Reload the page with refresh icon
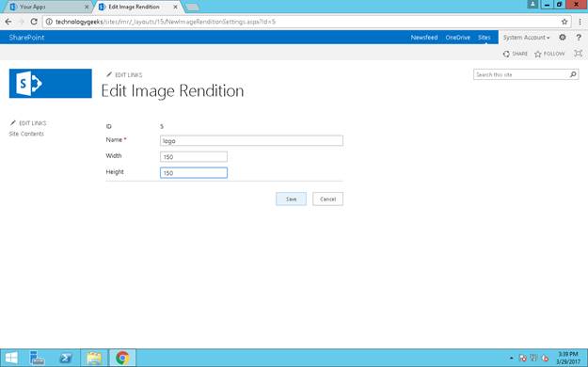Viewport: 588px width, 367px height. [34, 22]
